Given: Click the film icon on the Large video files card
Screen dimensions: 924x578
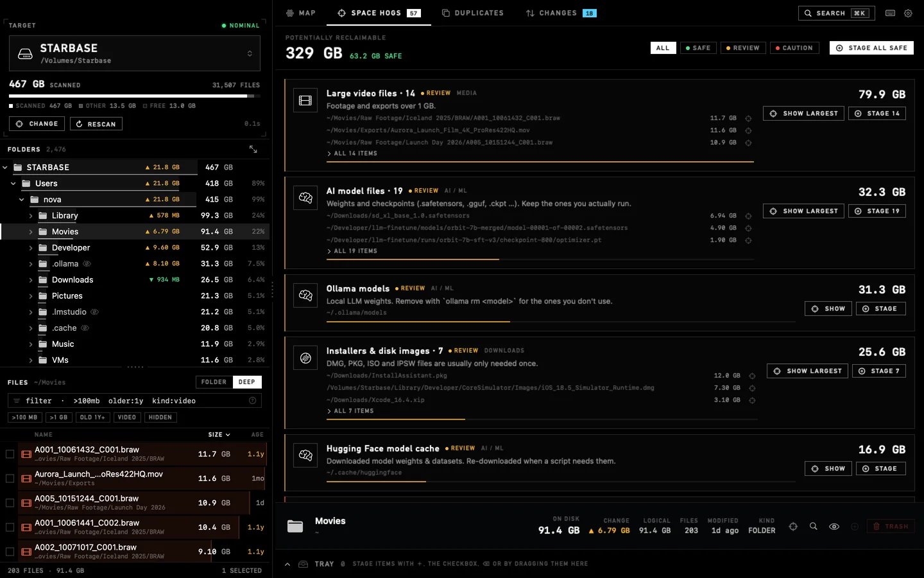Looking at the screenshot, I should click(x=305, y=100).
